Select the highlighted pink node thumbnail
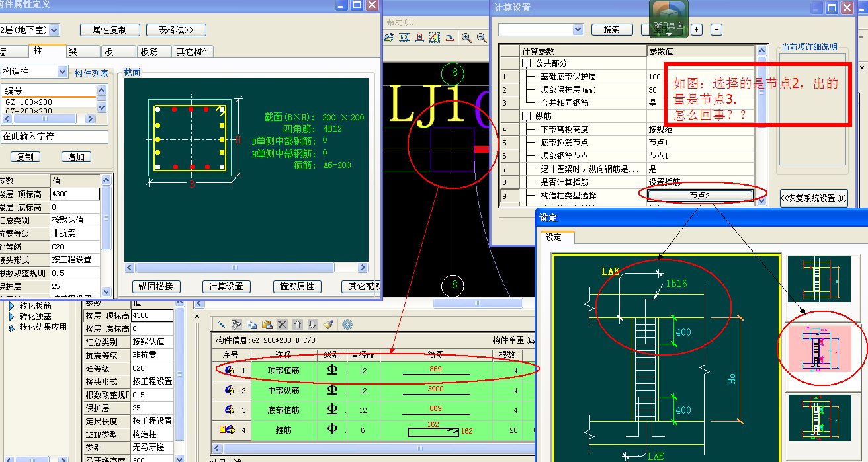Screen dimensions: 868x462 tap(820, 348)
